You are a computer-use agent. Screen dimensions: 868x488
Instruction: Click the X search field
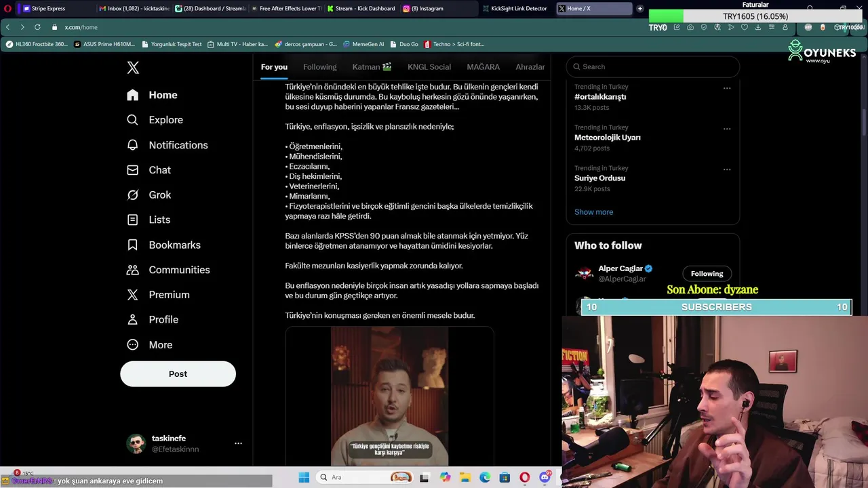coord(652,66)
